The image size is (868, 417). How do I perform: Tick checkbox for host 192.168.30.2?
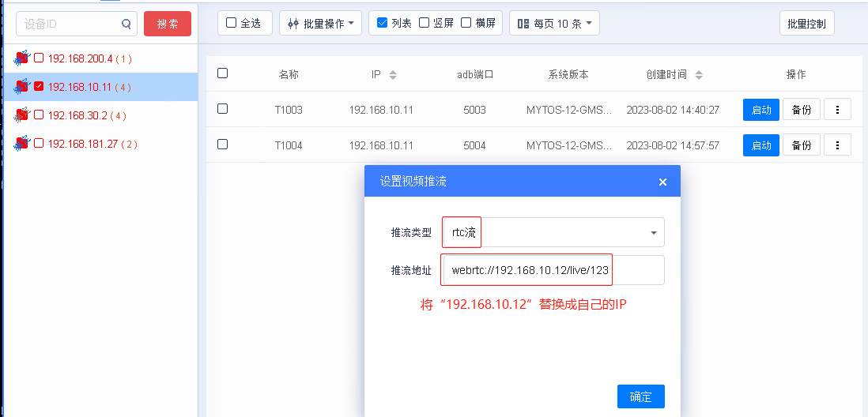point(39,115)
